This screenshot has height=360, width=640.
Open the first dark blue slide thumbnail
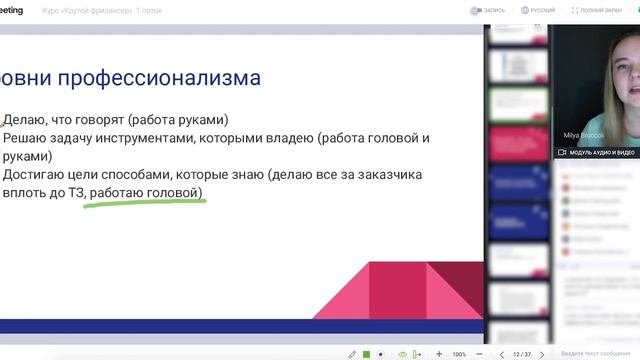tap(518, 182)
